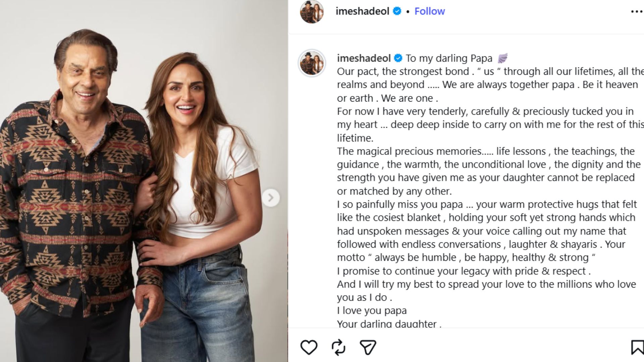The image size is (644, 362).
Task: Follow the imeshadeol account
Action: [429, 11]
